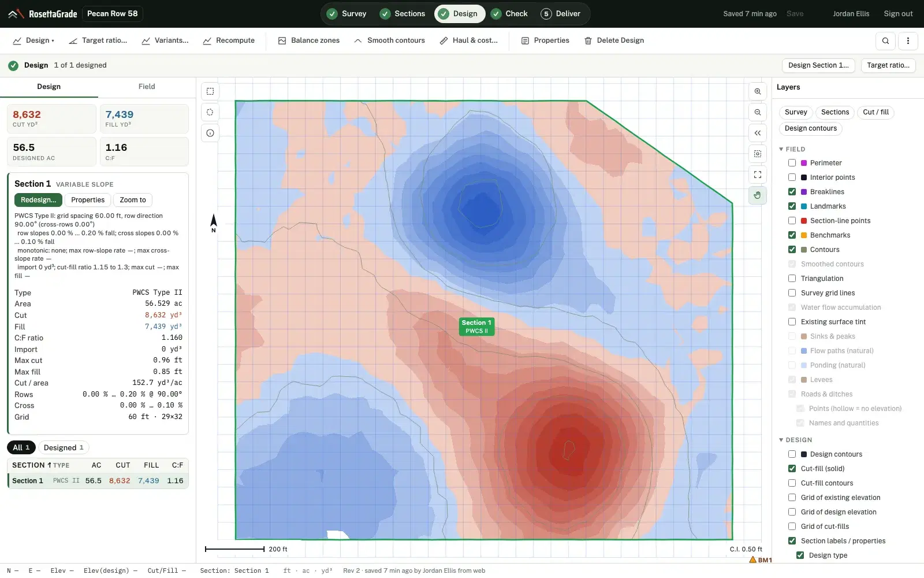Image resolution: width=924 pixels, height=578 pixels.
Task: Click the BM1 benchmark warning marker
Action: (760, 560)
